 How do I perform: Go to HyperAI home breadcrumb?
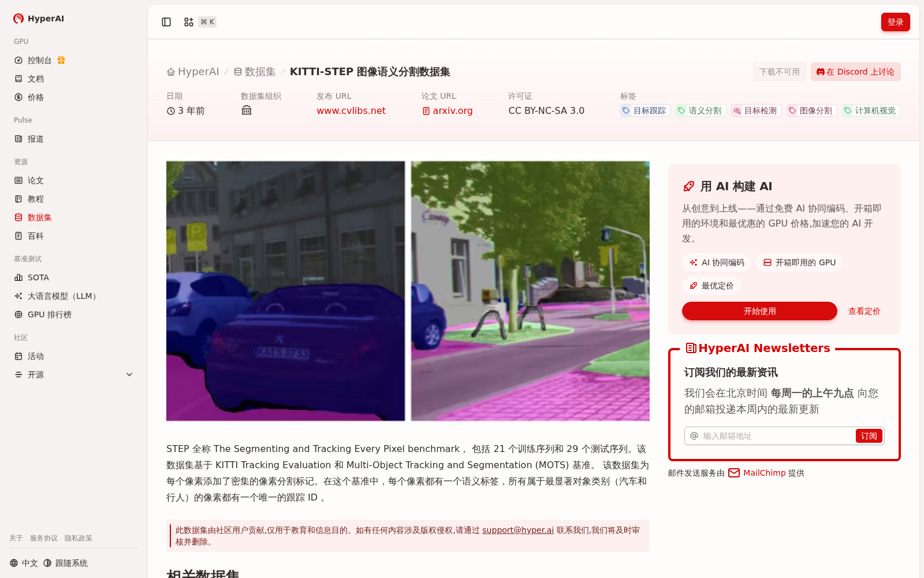(193, 72)
